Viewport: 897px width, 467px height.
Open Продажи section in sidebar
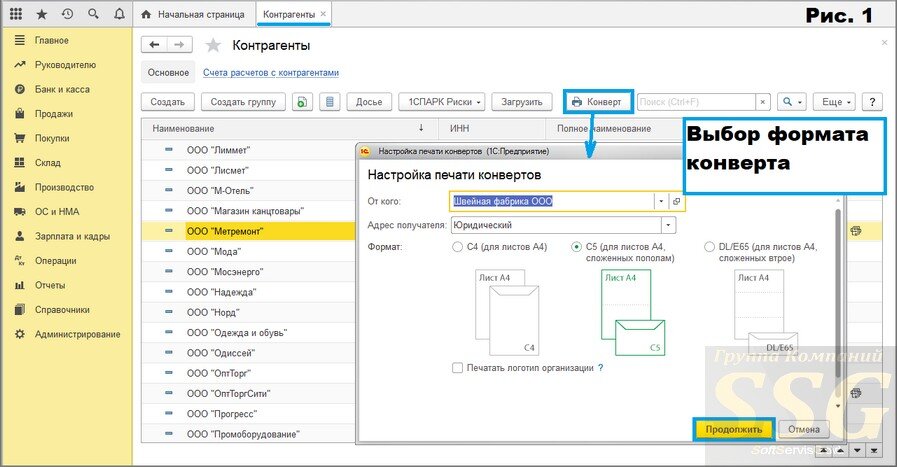pyautogui.click(x=52, y=114)
